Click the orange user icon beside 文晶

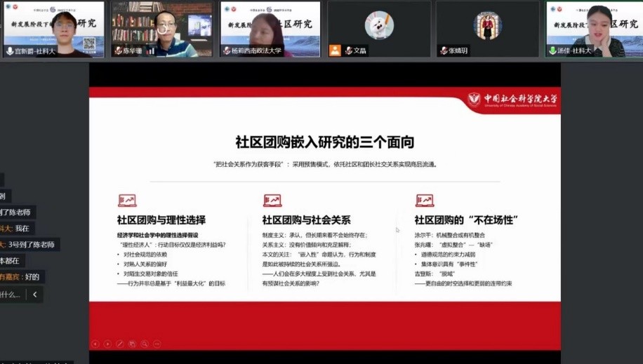[x=336, y=50]
